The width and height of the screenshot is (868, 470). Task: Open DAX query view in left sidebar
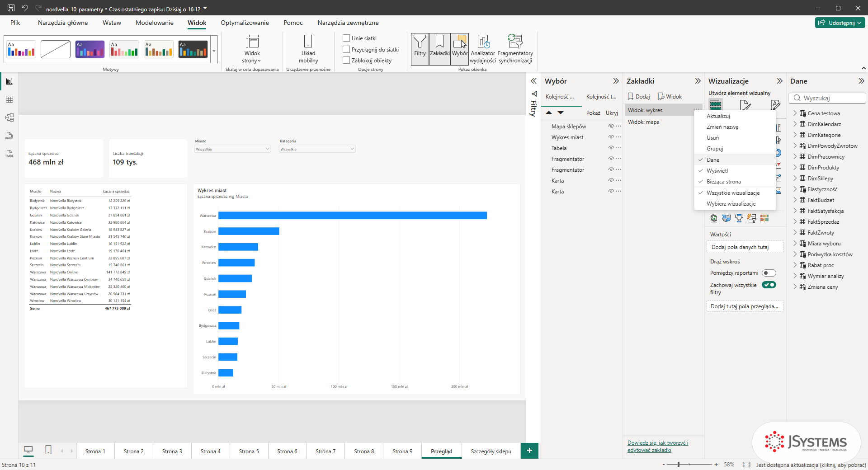click(x=9, y=136)
